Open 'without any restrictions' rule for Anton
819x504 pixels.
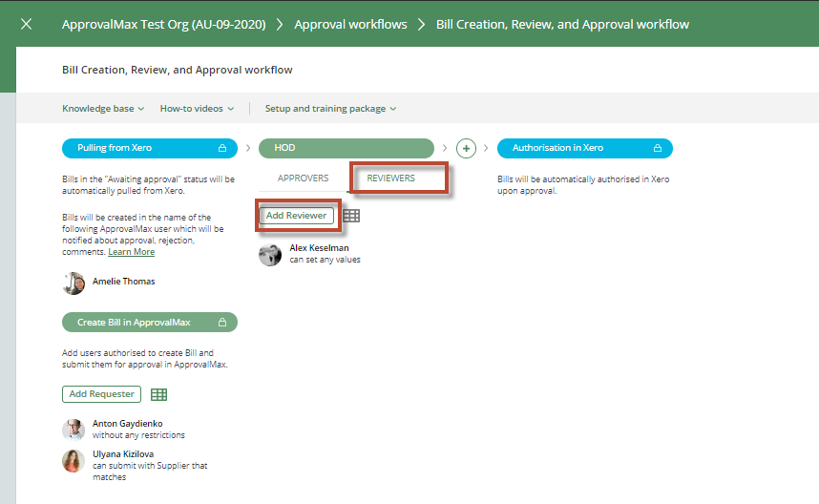tap(138, 435)
